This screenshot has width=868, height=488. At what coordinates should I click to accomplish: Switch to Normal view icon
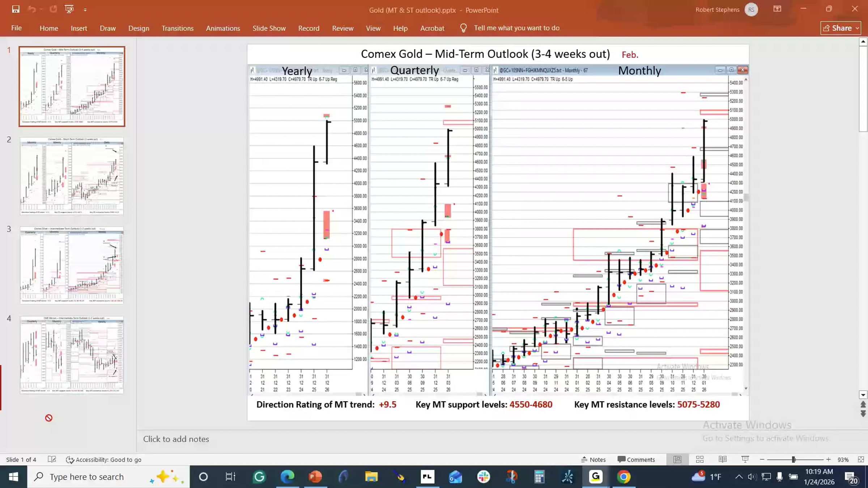click(x=677, y=459)
